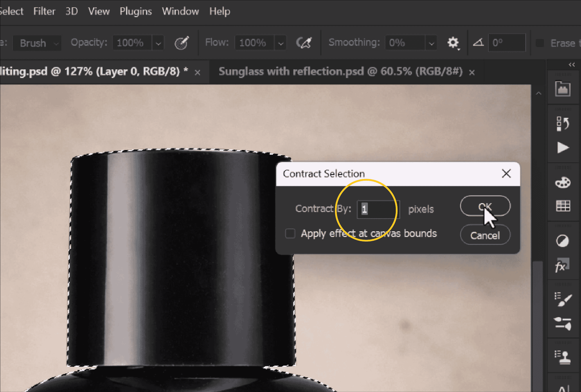The width and height of the screenshot is (581, 392).
Task: Open the Adjustments panel icon
Action: coord(562,241)
